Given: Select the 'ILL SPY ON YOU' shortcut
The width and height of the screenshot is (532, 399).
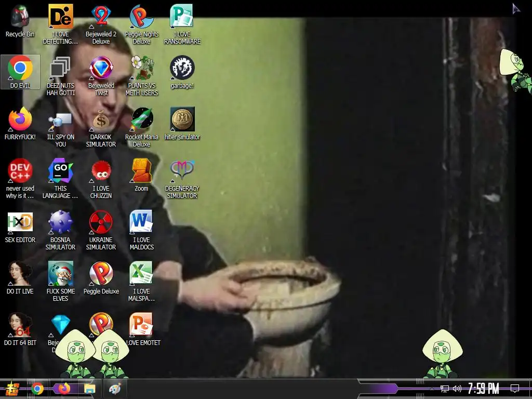Looking at the screenshot, I should click(x=60, y=128).
